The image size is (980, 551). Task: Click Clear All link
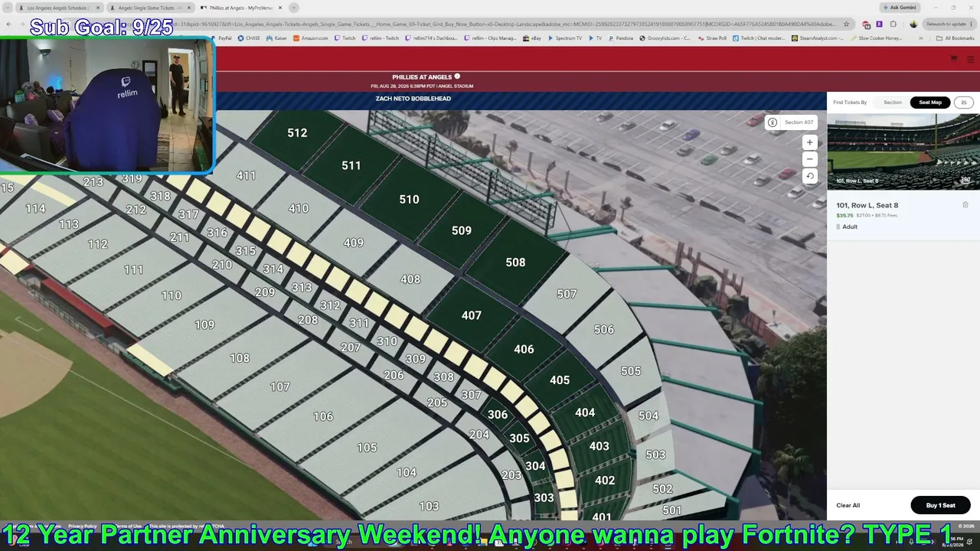[848, 505]
